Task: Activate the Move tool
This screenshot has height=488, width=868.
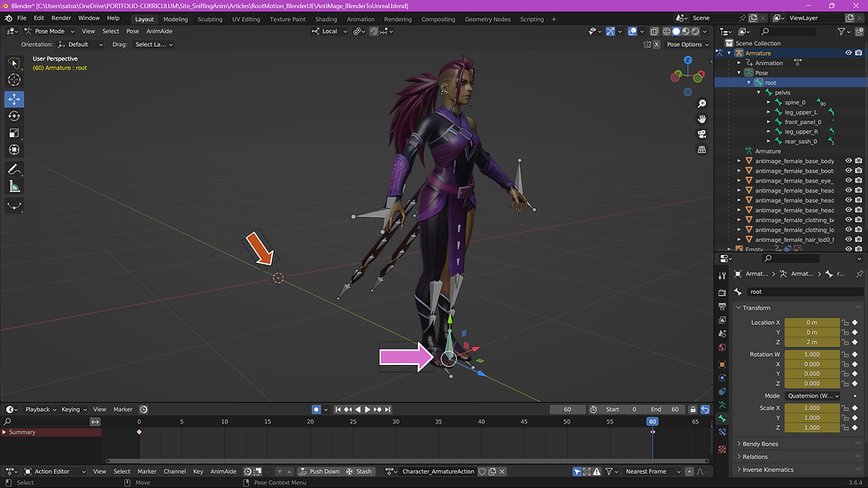Action: 14,99
